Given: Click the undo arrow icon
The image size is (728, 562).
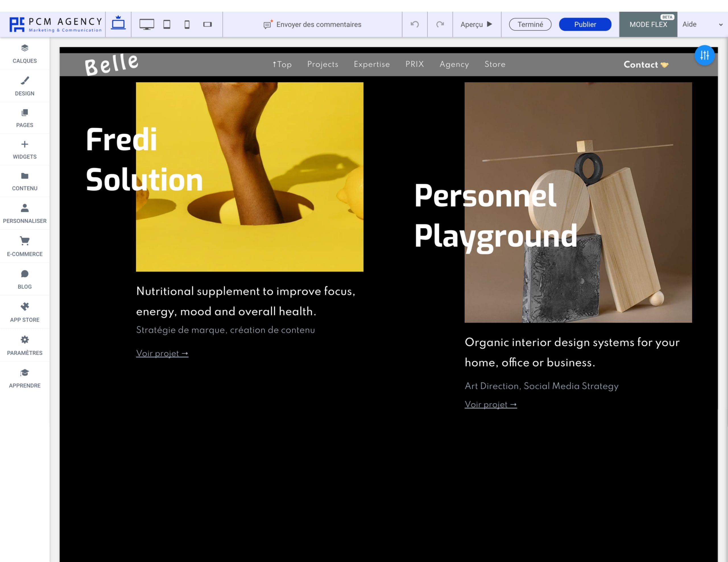Looking at the screenshot, I should [415, 24].
